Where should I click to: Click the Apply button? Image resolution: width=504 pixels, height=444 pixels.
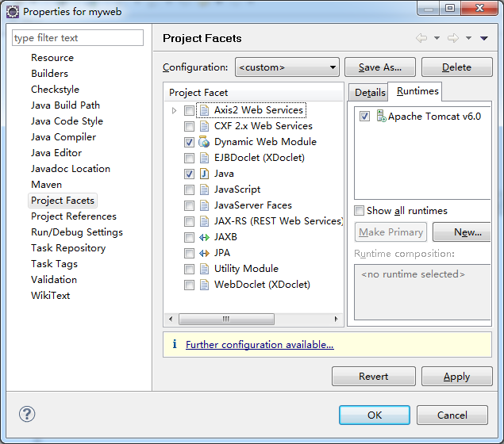[456, 377]
